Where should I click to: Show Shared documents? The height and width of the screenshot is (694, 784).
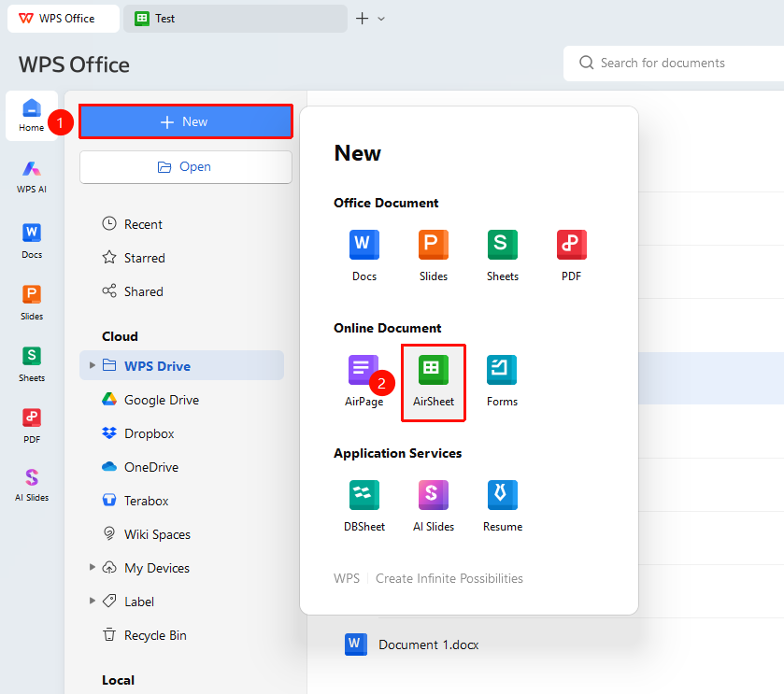coord(133,291)
